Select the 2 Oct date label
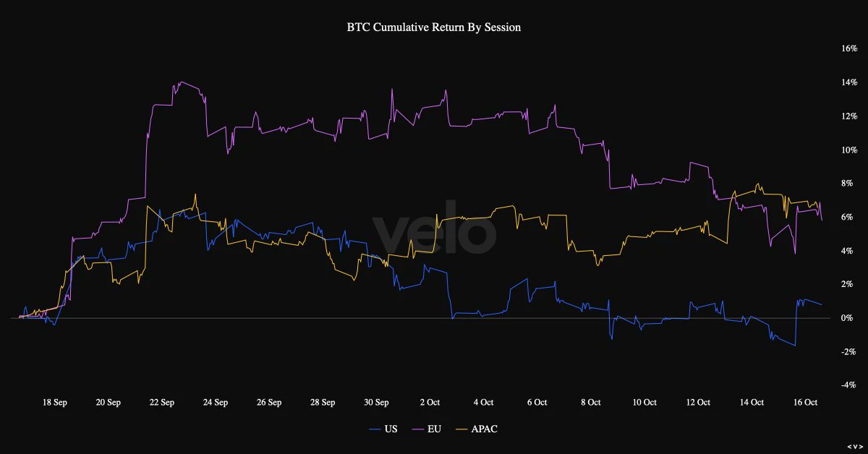The image size is (868, 454). (x=430, y=403)
